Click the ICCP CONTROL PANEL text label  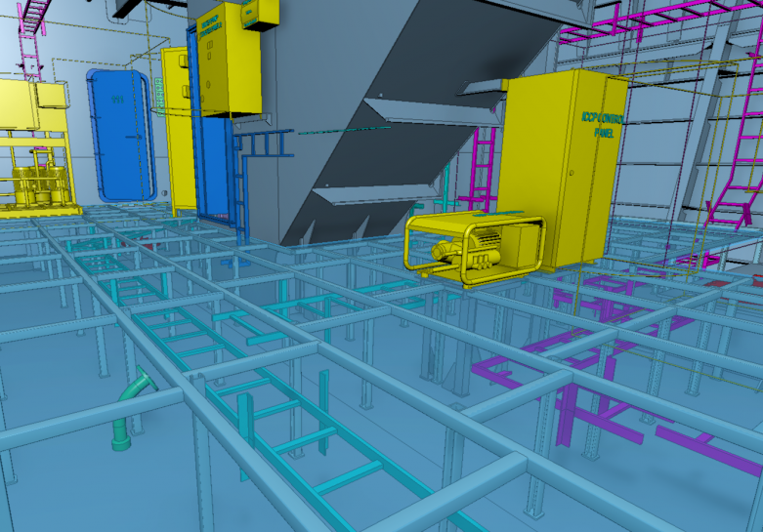(604, 128)
